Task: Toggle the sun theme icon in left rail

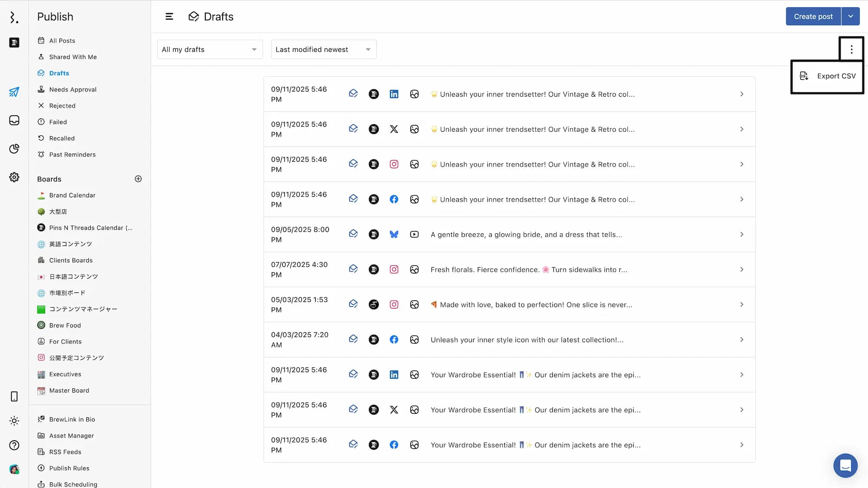Action: coord(14,421)
